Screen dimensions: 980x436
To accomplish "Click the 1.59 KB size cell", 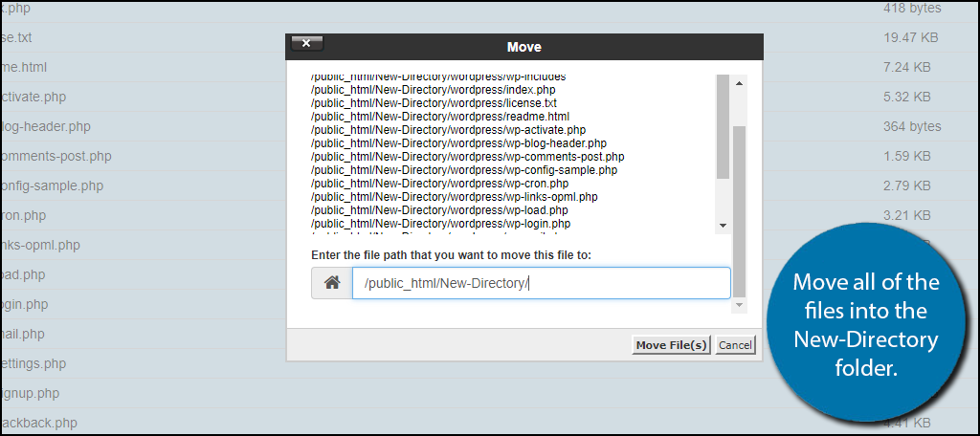I will point(907,156).
